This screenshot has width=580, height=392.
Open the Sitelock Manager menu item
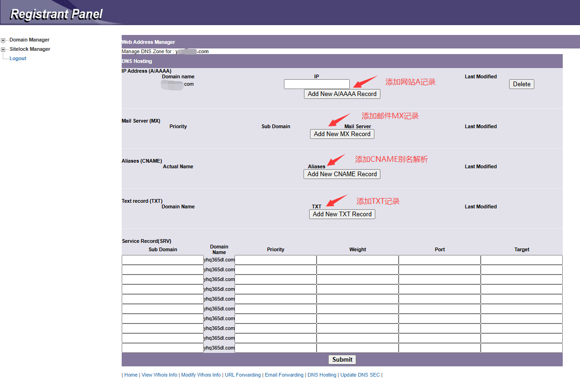coord(30,49)
